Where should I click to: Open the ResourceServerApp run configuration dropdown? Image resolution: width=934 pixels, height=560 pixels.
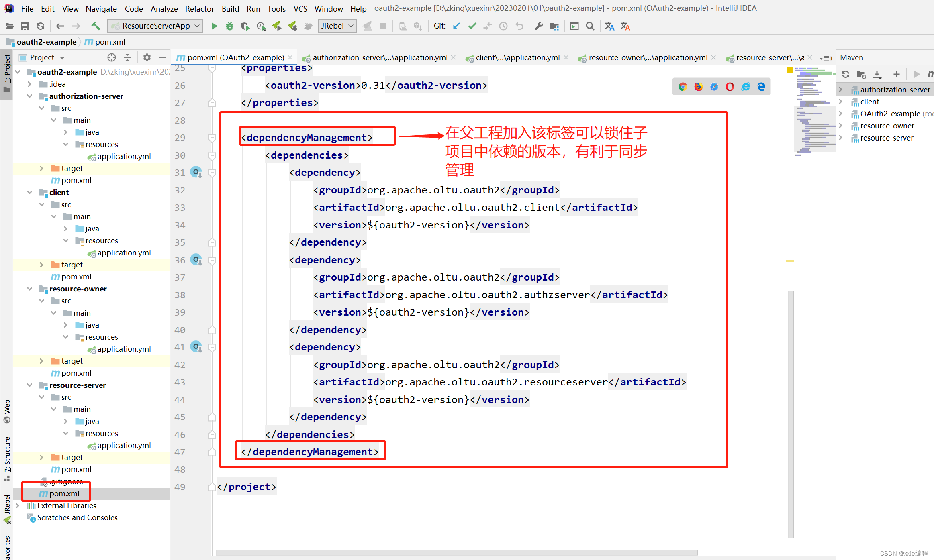tap(155, 26)
